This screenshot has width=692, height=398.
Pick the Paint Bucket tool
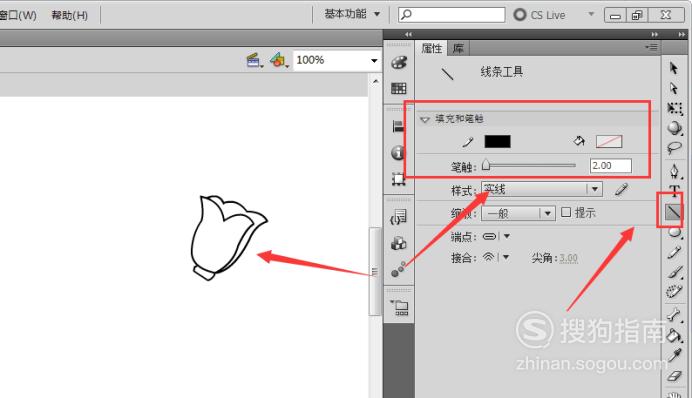(x=674, y=335)
